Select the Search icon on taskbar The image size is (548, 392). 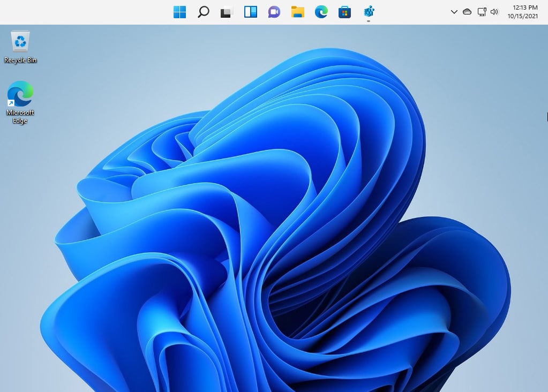[x=202, y=11]
